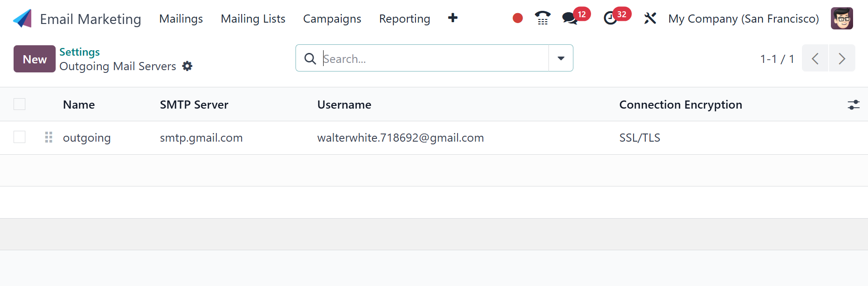
Task: Go to next page of records
Action: point(842,58)
